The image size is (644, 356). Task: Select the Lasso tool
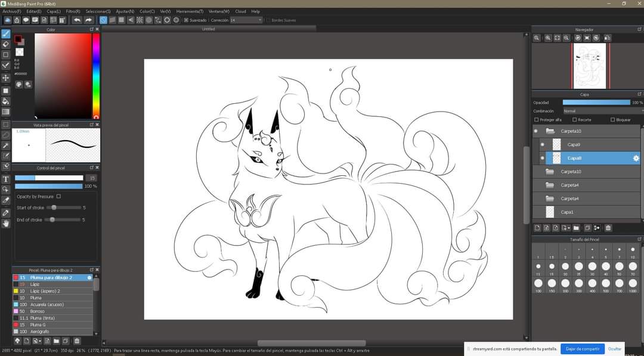(x=6, y=135)
